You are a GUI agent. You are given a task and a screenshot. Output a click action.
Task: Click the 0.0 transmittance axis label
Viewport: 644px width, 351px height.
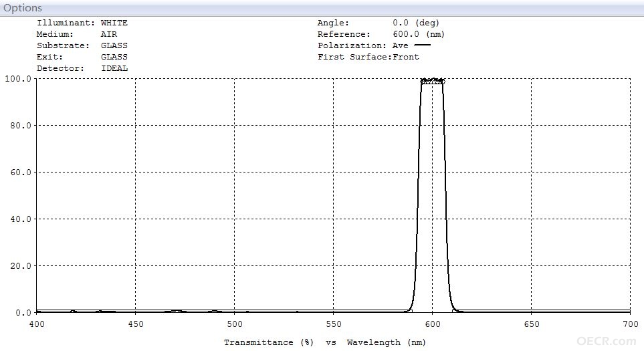click(x=24, y=313)
